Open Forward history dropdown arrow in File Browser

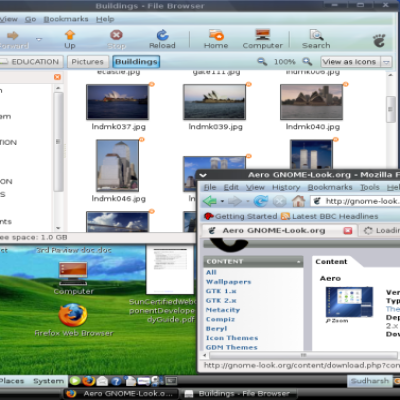[39, 39]
